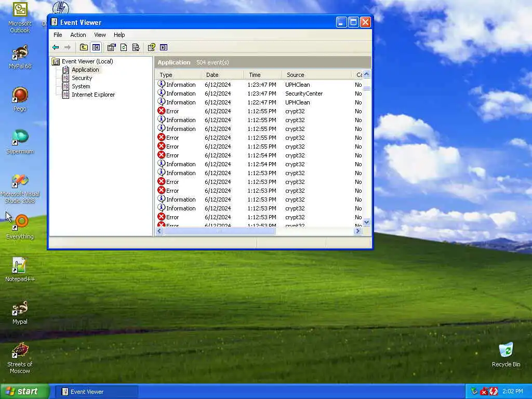532x399 pixels.
Task: Click scroll up arrow of event list
Action: point(366,74)
